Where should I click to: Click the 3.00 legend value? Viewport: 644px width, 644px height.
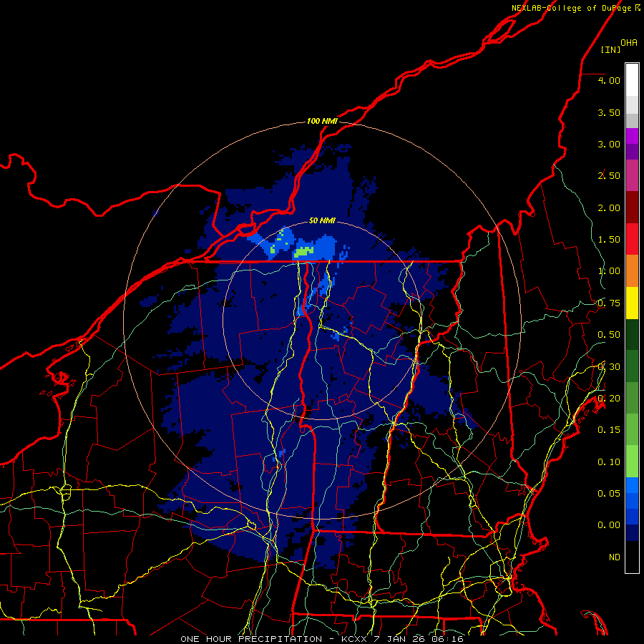609,144
